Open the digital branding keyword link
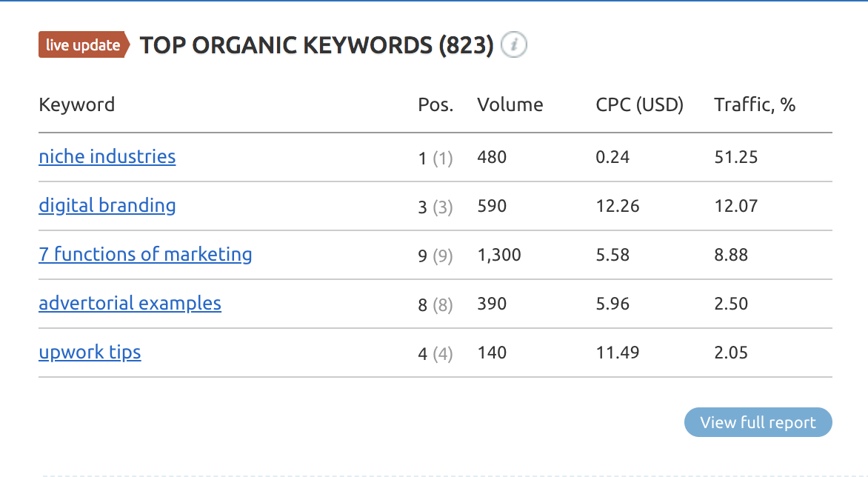 107,206
